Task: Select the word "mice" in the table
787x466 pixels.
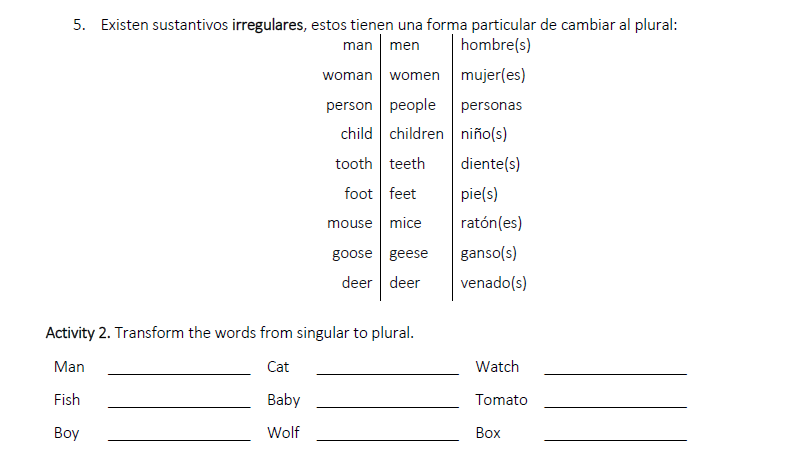Action: point(405,223)
